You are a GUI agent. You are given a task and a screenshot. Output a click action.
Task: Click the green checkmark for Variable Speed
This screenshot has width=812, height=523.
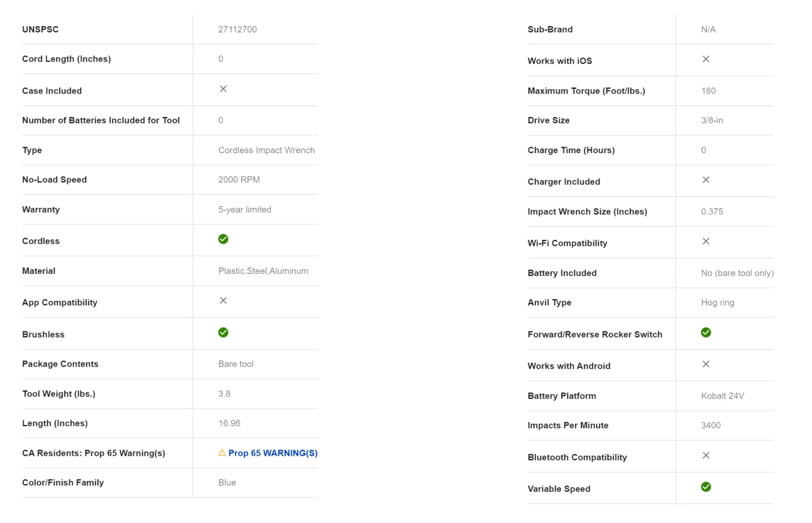click(706, 487)
